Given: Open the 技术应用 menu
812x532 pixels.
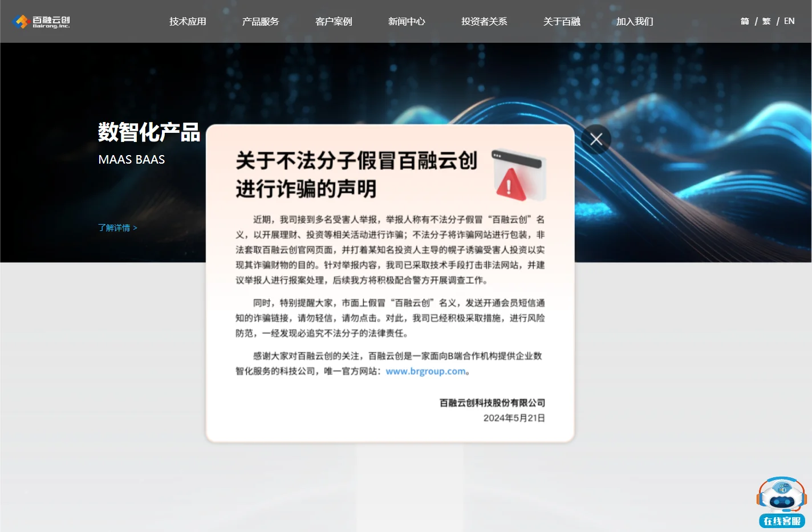Looking at the screenshot, I should 188,22.
